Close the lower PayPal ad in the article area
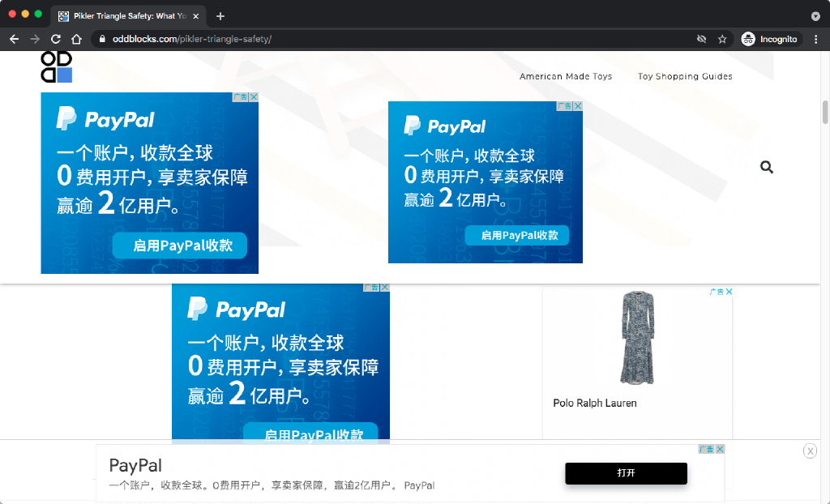830x504 pixels. coord(385,288)
